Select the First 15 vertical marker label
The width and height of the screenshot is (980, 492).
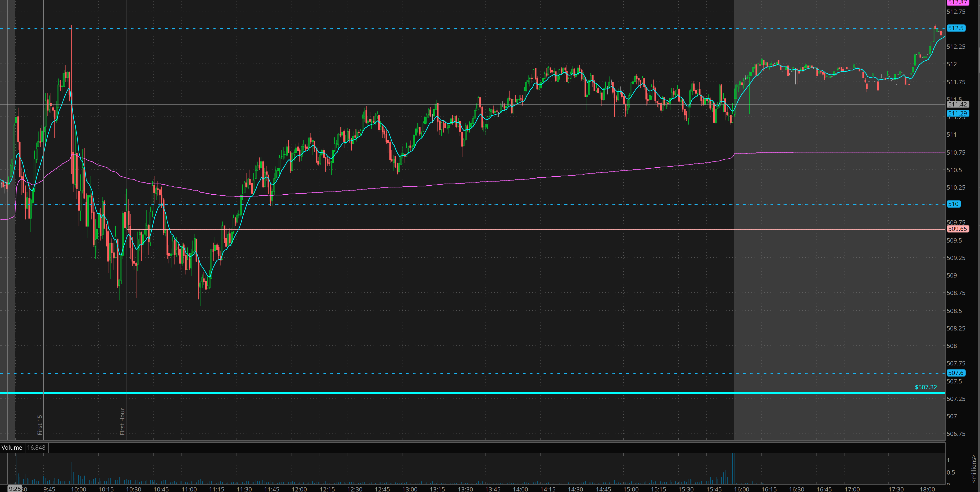click(40, 424)
